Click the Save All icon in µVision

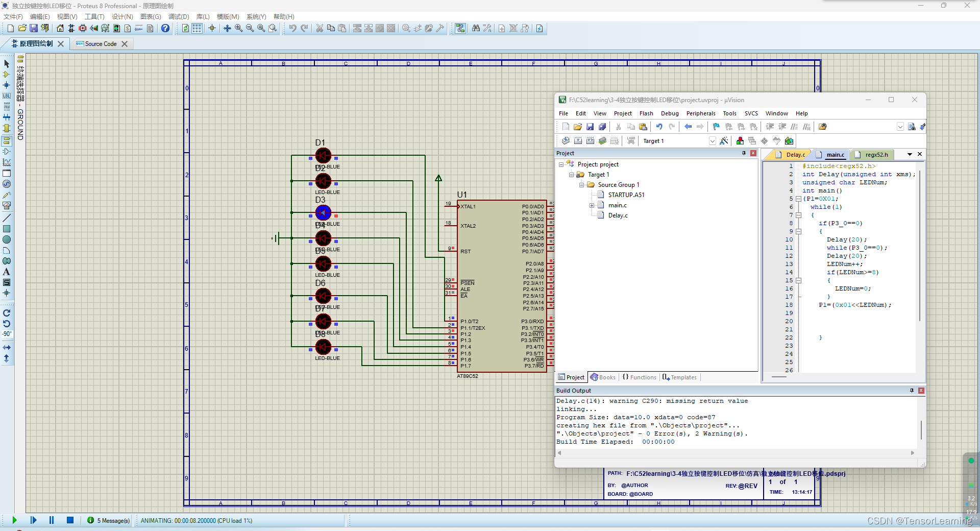click(x=602, y=127)
